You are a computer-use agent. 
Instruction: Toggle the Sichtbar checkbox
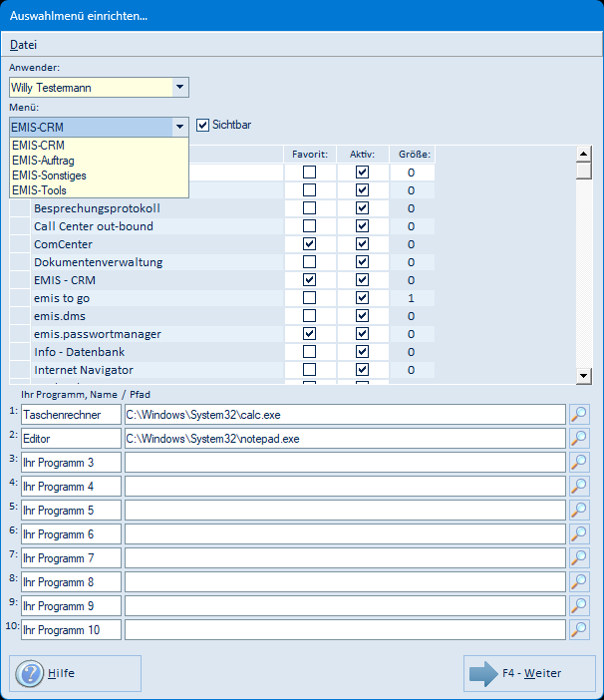click(202, 125)
